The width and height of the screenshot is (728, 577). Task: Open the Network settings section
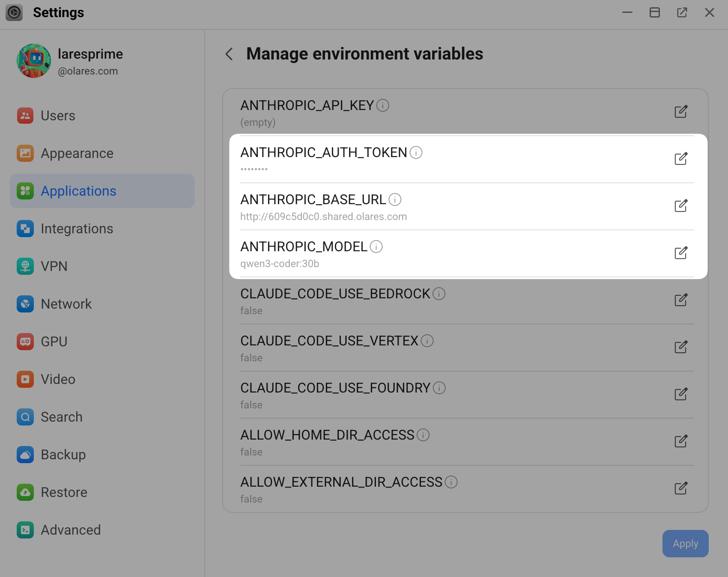tap(102, 304)
